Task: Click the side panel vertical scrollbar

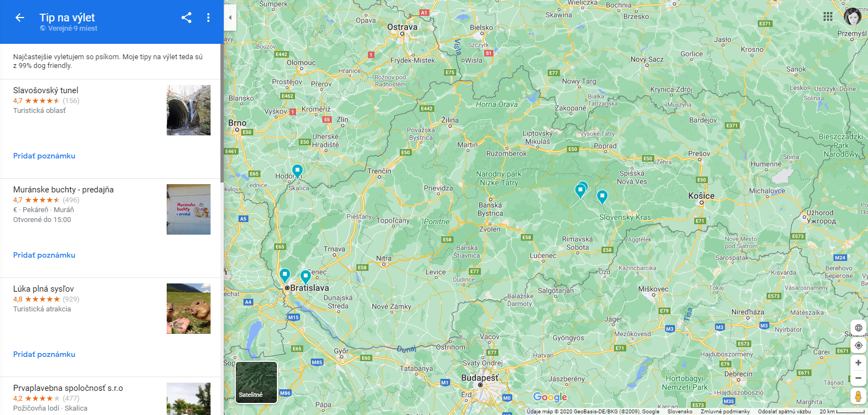Action: pos(222,113)
